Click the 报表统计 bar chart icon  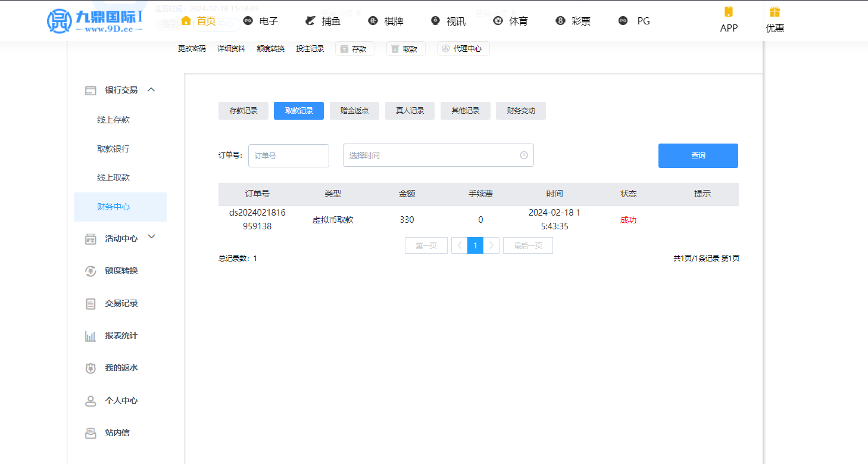point(90,336)
